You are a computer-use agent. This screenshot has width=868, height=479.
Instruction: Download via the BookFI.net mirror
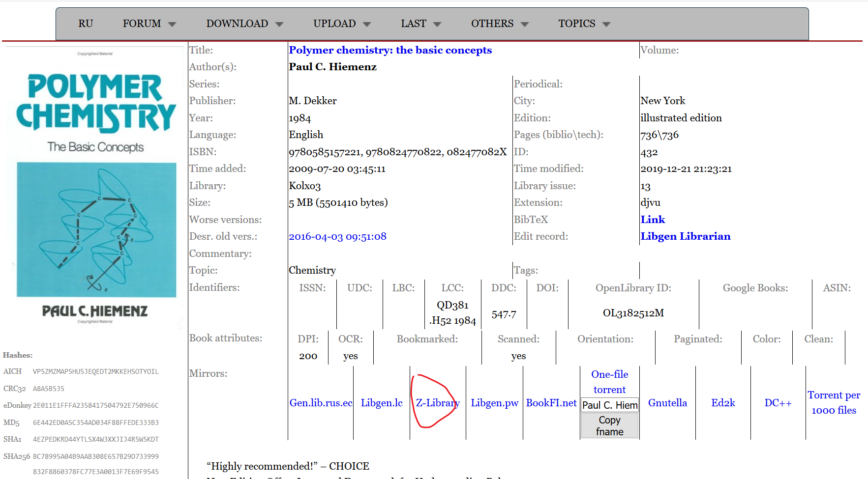(x=551, y=402)
